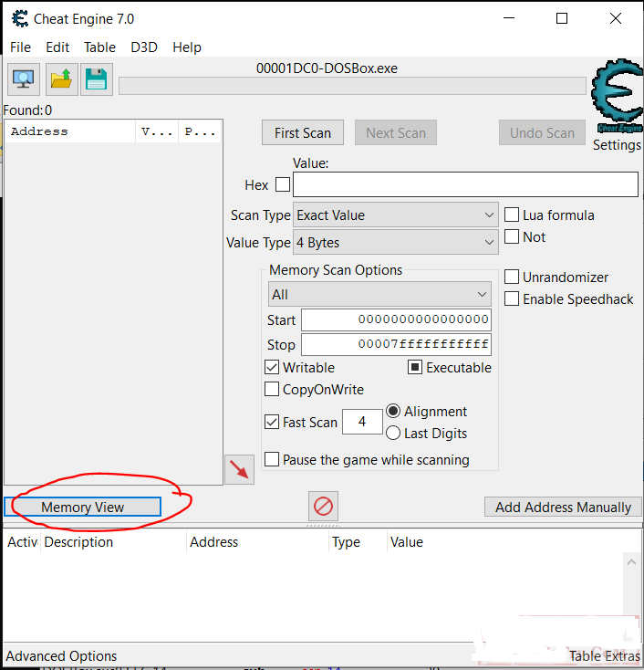The width and height of the screenshot is (644, 670).
Task: Enable the Lua formula checkbox
Action: 512,215
